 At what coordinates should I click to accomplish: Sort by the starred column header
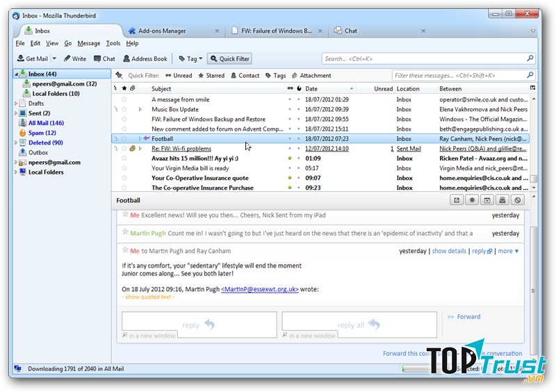[124, 88]
